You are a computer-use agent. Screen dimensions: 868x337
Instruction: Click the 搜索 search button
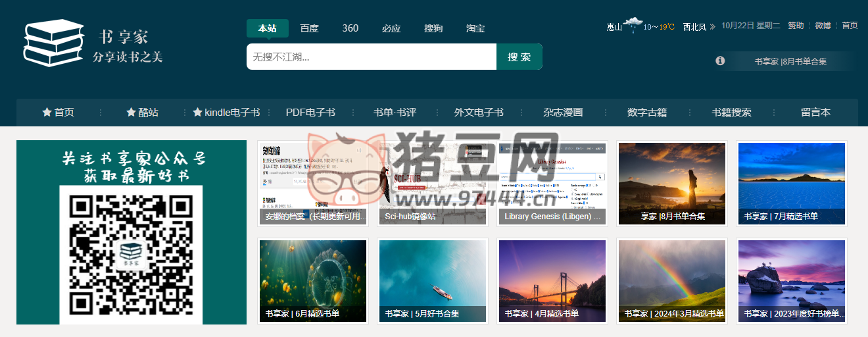tap(519, 57)
